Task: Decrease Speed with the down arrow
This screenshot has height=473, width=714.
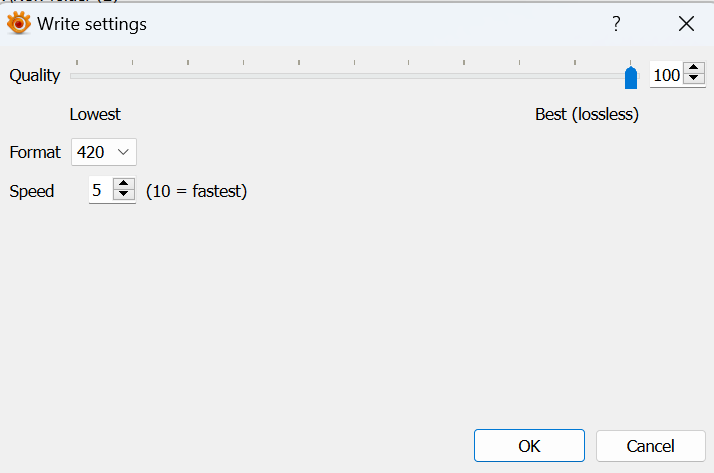Action: click(124, 195)
